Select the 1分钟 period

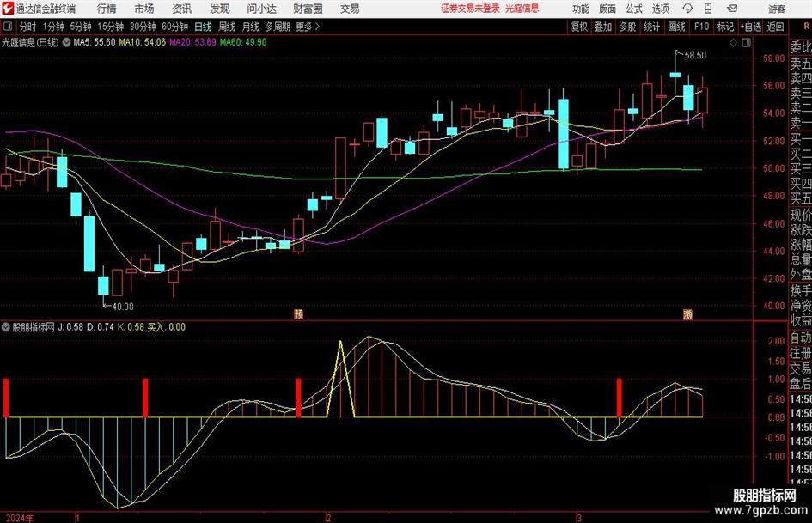[x=53, y=27]
